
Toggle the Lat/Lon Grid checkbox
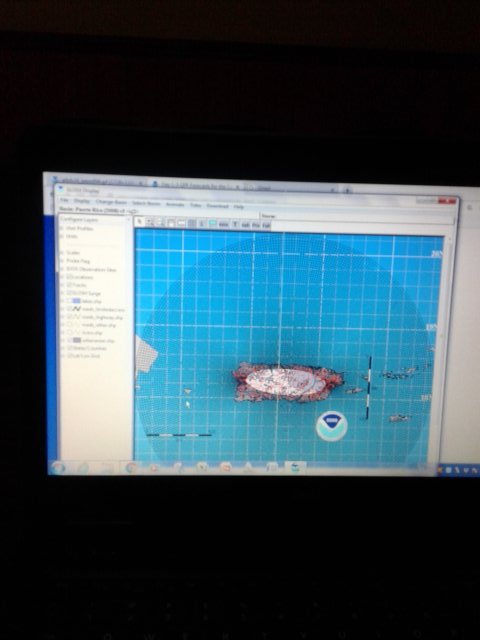pyautogui.click(x=69, y=356)
